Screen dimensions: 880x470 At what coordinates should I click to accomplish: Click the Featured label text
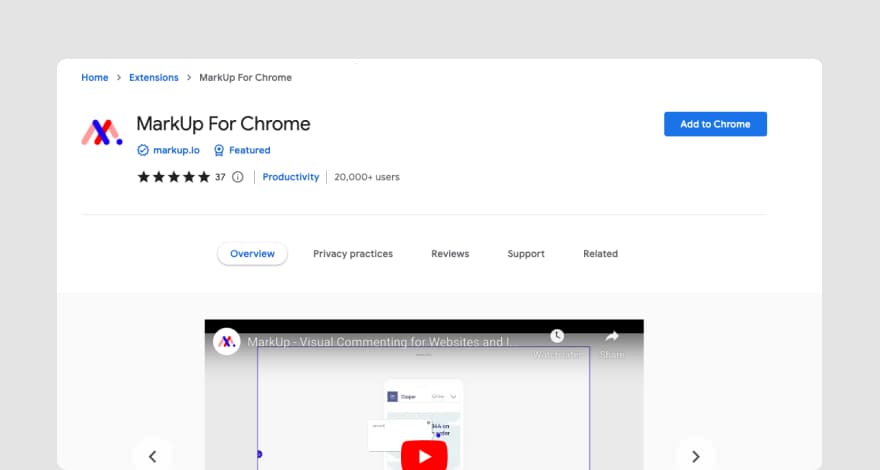click(x=250, y=150)
